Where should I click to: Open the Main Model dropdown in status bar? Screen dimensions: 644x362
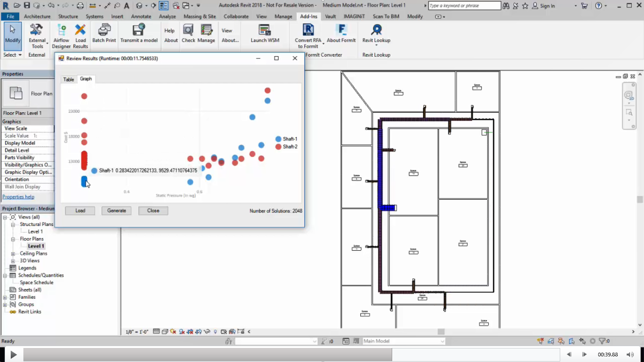(x=404, y=341)
